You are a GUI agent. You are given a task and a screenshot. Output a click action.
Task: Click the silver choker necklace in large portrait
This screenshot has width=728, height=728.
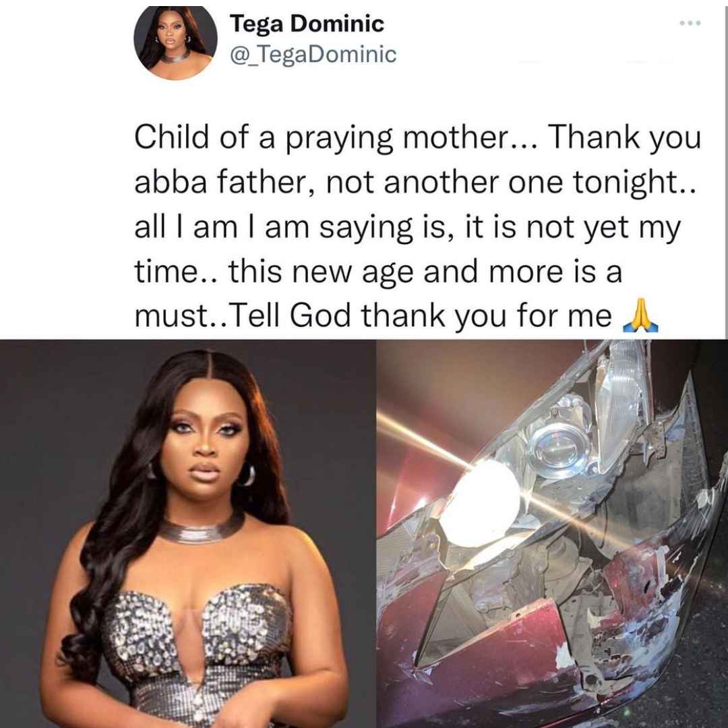click(202, 529)
